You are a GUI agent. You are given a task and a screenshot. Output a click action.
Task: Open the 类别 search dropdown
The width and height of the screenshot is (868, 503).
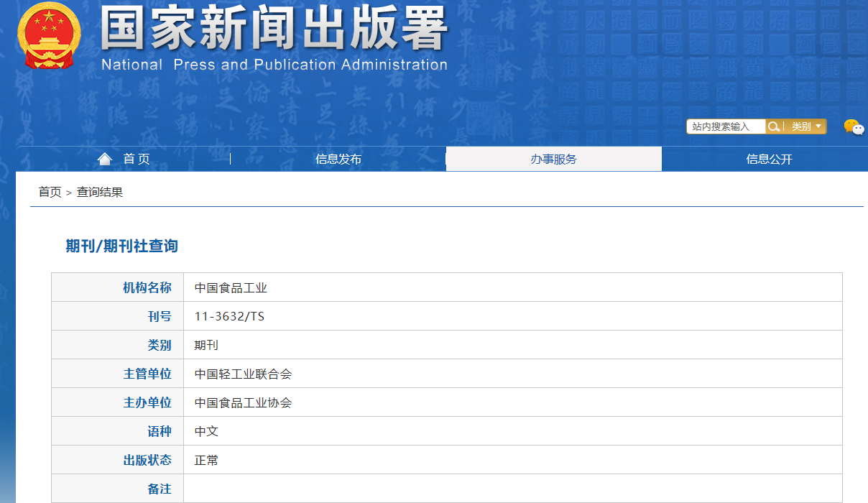(805, 126)
